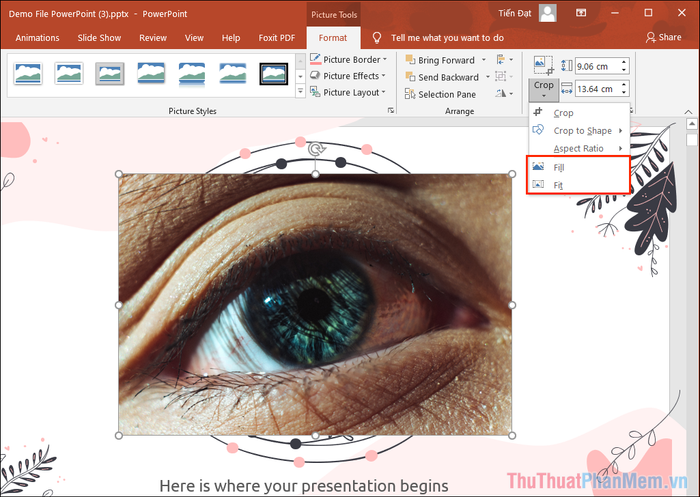Apply the first picture style thumbnail
Image resolution: width=700 pixels, height=497 pixels.
click(x=28, y=74)
